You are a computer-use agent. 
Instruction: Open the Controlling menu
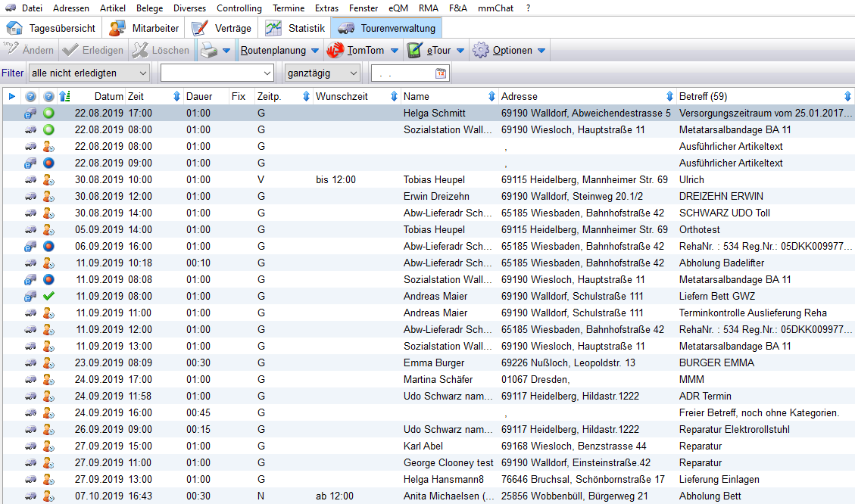pos(239,8)
